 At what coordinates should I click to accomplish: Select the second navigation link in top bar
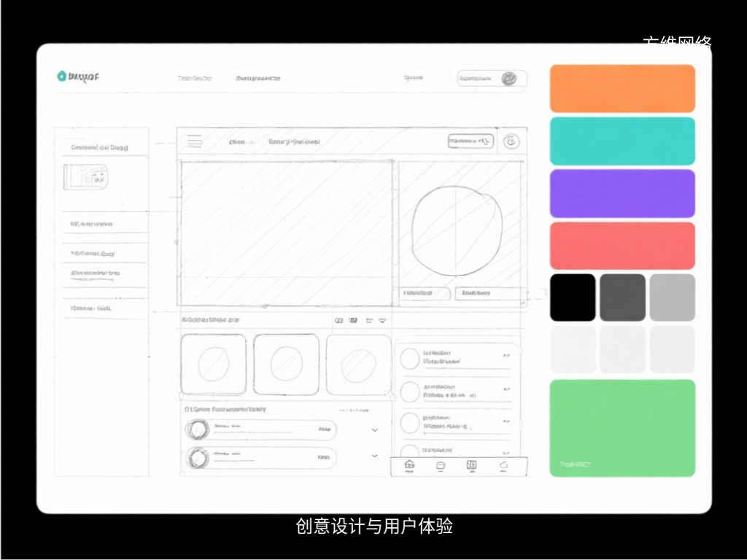(257, 77)
